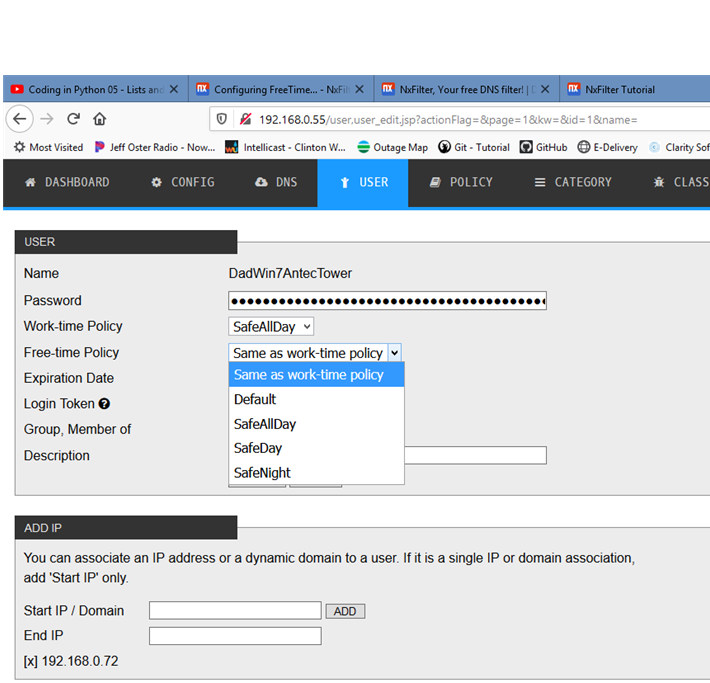Go to the DASHBOARD menu
The image size is (710, 683).
tap(67, 182)
